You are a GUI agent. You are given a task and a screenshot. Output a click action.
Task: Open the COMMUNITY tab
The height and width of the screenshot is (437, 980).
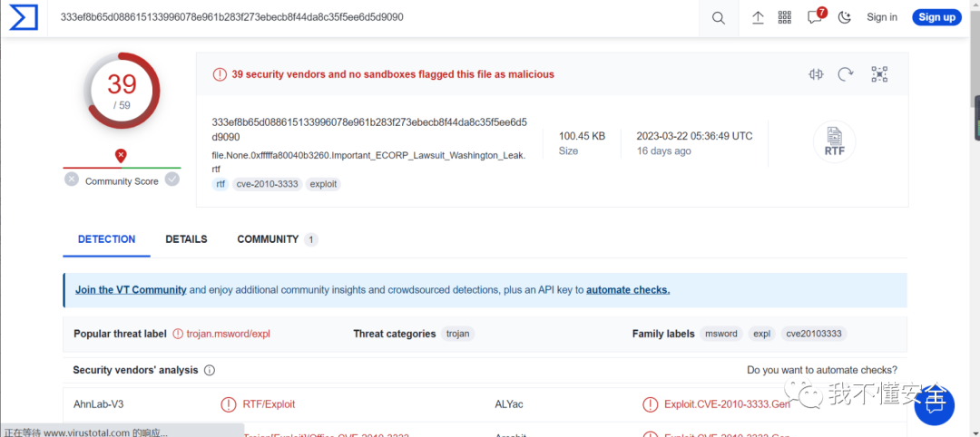tap(277, 239)
